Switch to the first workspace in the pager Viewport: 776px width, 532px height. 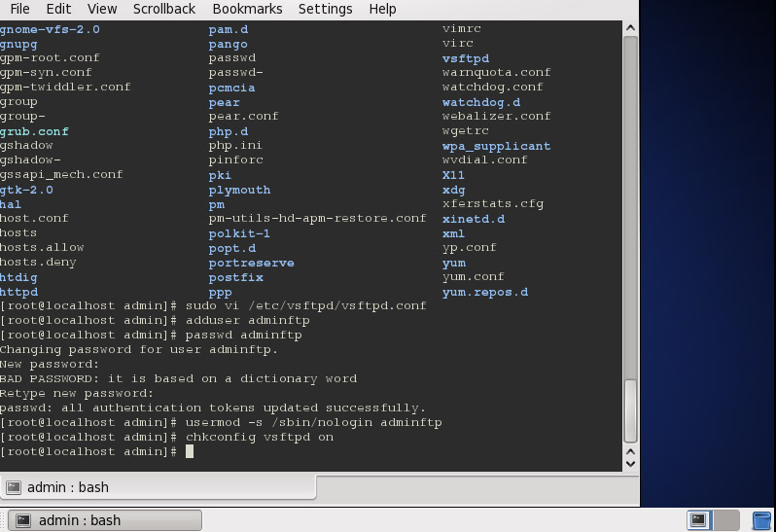(x=699, y=519)
